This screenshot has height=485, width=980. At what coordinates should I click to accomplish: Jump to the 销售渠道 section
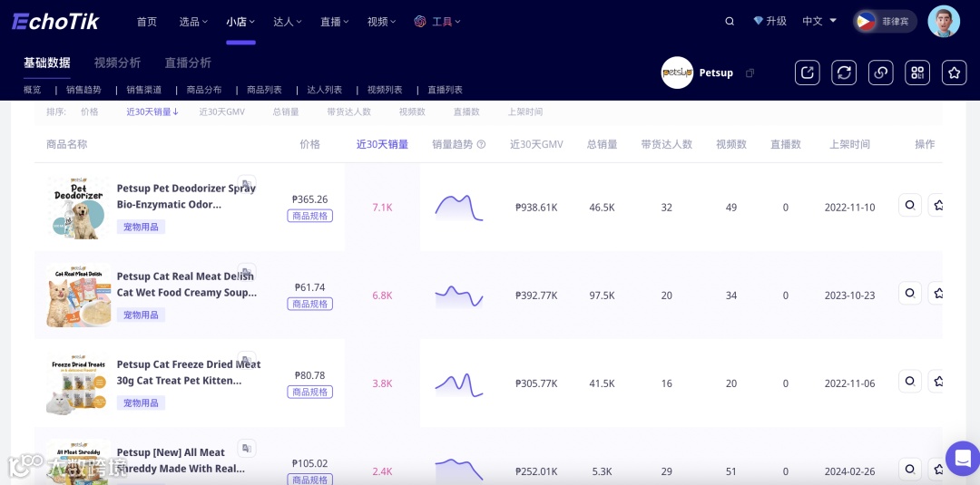143,90
